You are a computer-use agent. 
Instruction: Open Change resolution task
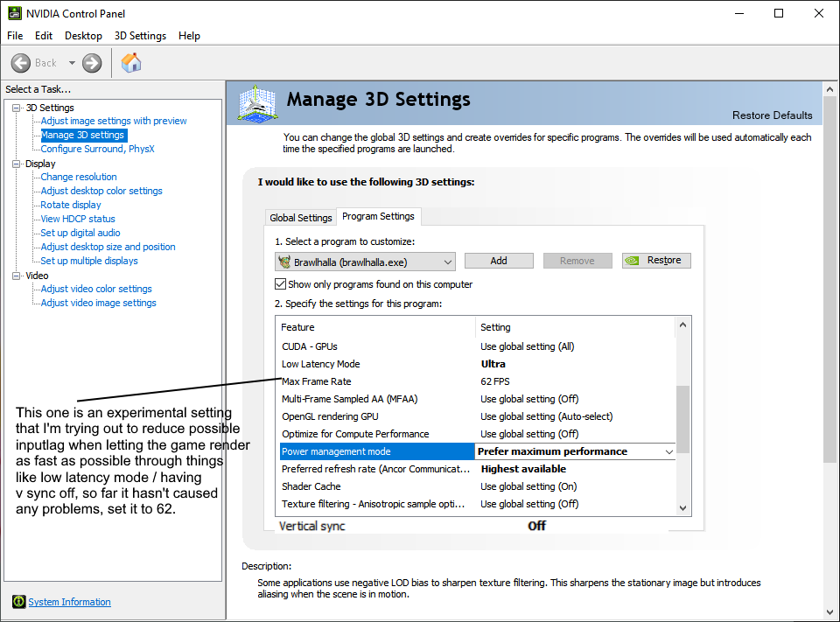79,177
